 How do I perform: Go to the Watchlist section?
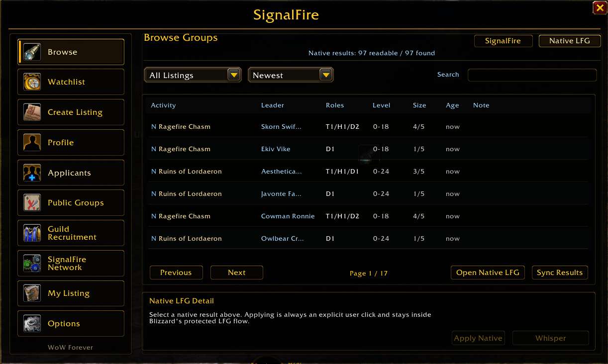point(71,82)
